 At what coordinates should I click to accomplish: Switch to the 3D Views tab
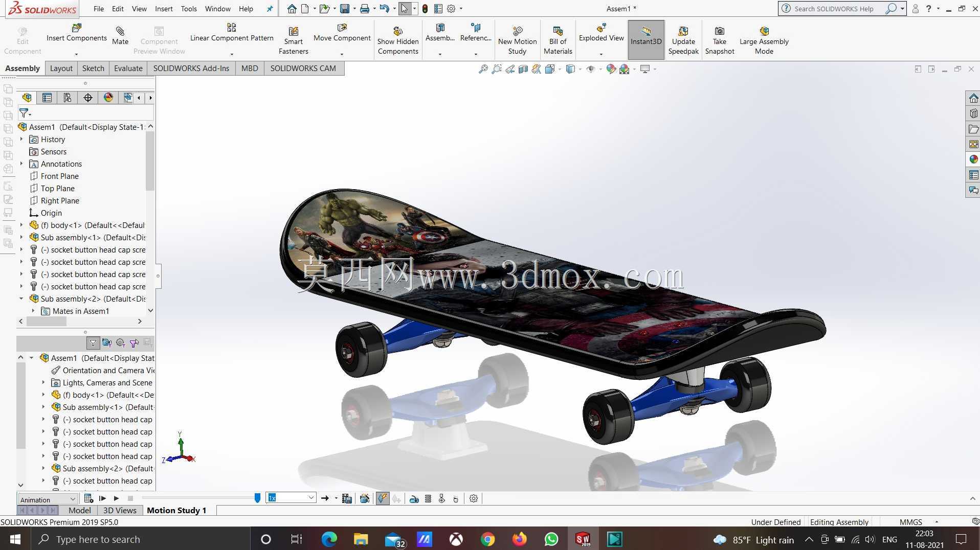click(120, 510)
